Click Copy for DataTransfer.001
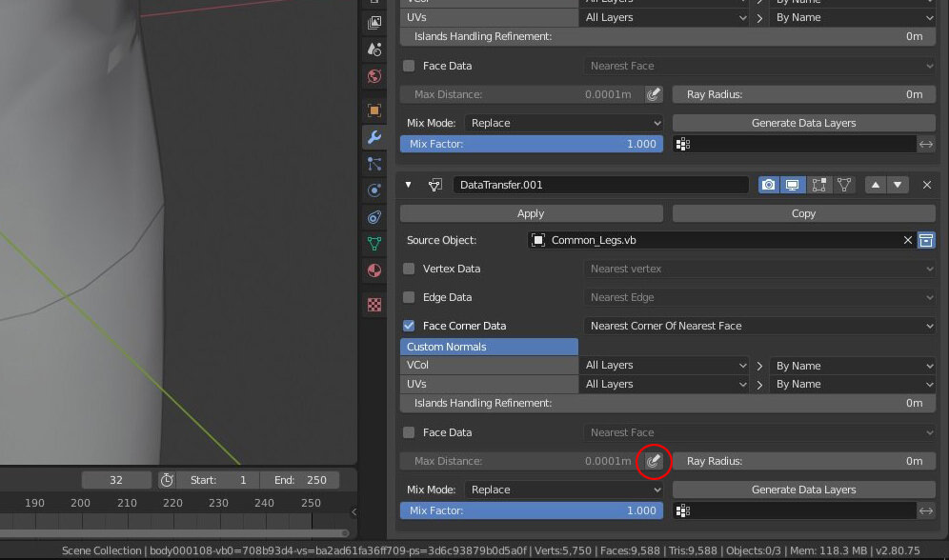This screenshot has height=560, width=949. click(x=804, y=213)
